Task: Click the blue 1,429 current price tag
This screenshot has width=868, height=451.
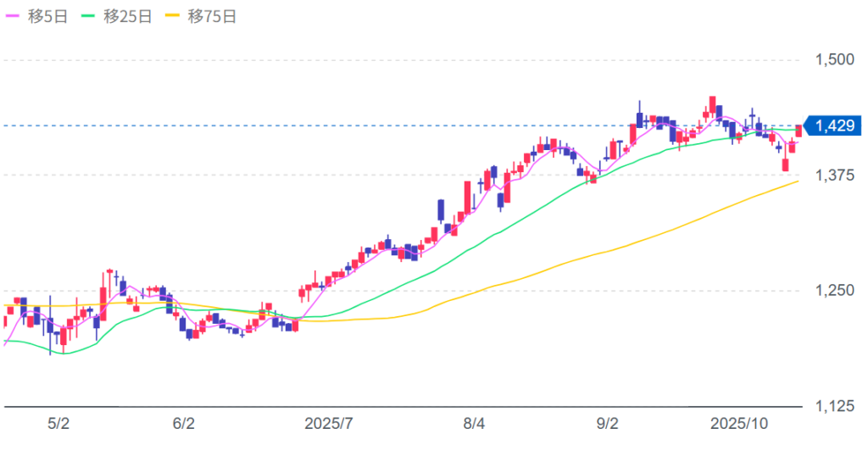Action: pyautogui.click(x=833, y=126)
